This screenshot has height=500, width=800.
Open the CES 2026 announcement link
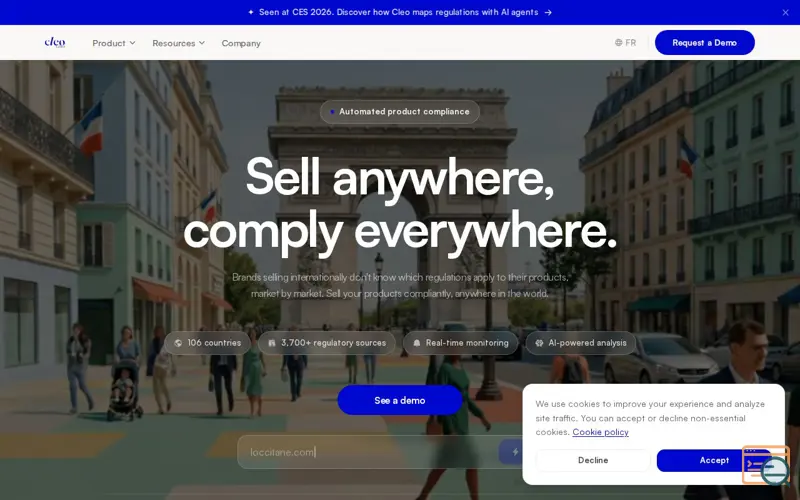(x=398, y=12)
